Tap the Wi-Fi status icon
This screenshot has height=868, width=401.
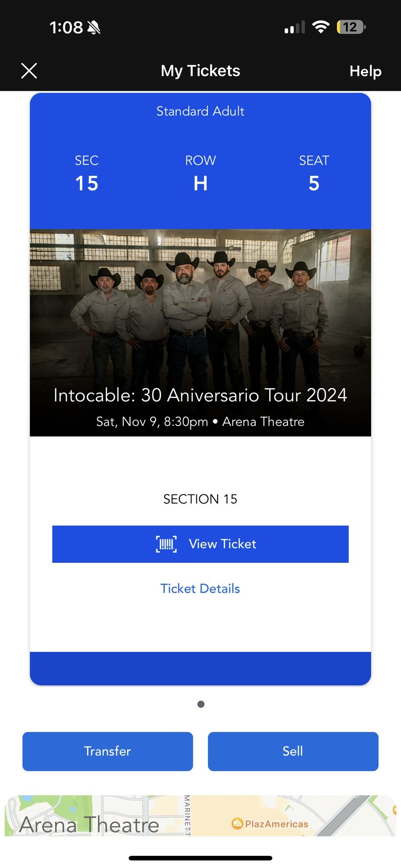[x=320, y=27]
